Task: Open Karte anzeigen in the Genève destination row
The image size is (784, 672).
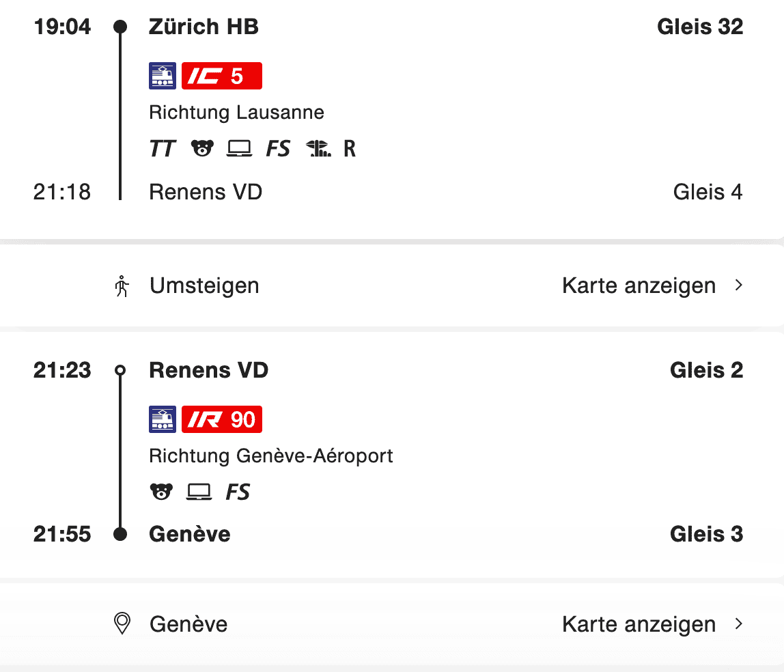Action: click(x=639, y=624)
